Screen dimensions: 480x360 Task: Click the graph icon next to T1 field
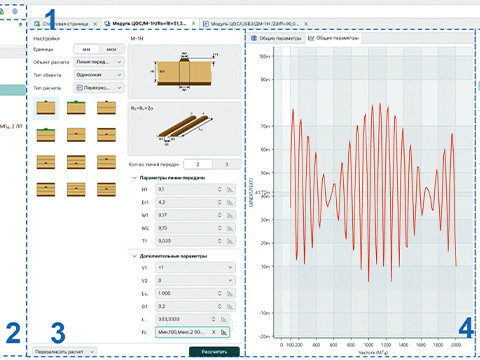point(230,241)
